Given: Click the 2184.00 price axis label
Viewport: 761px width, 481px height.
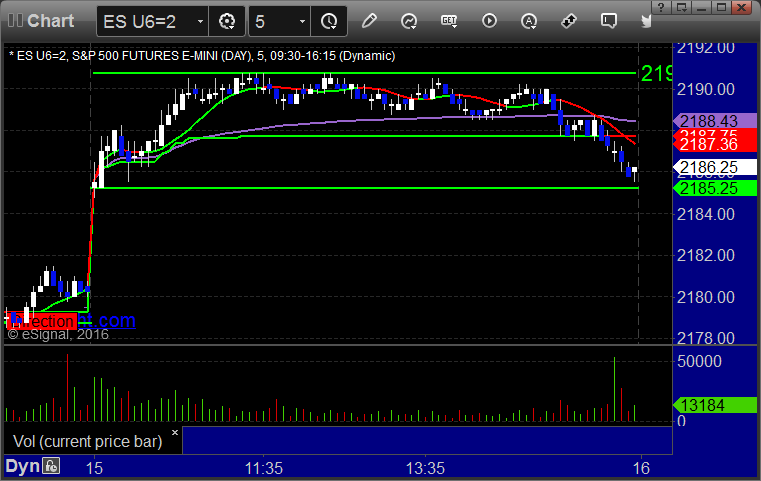Looking at the screenshot, I should [706, 214].
